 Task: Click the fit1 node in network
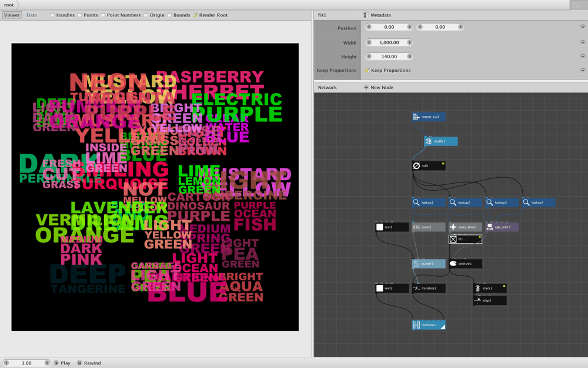(465, 239)
